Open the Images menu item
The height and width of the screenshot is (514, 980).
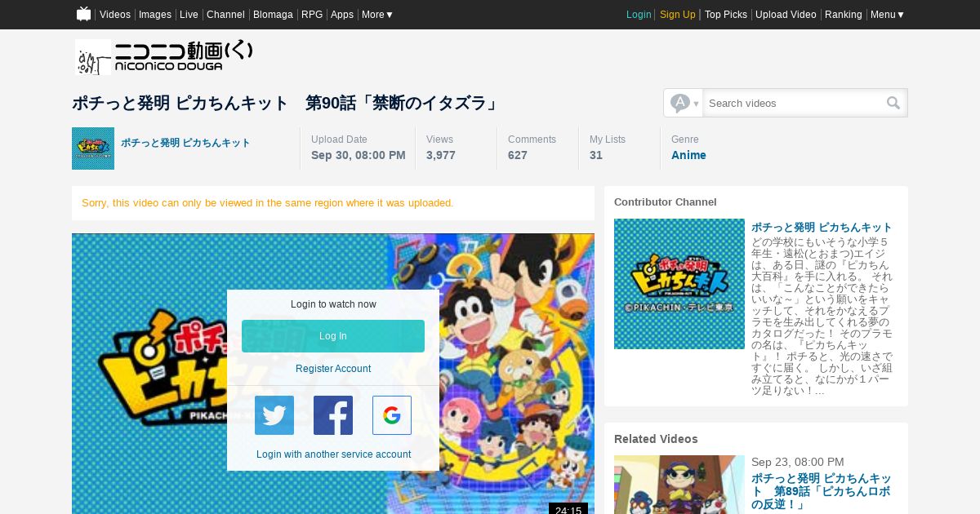point(155,15)
